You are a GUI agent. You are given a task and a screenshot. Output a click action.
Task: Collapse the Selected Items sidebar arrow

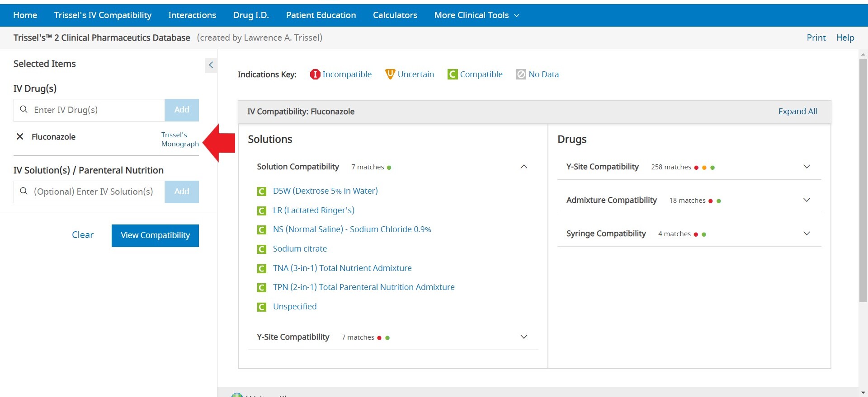point(211,65)
